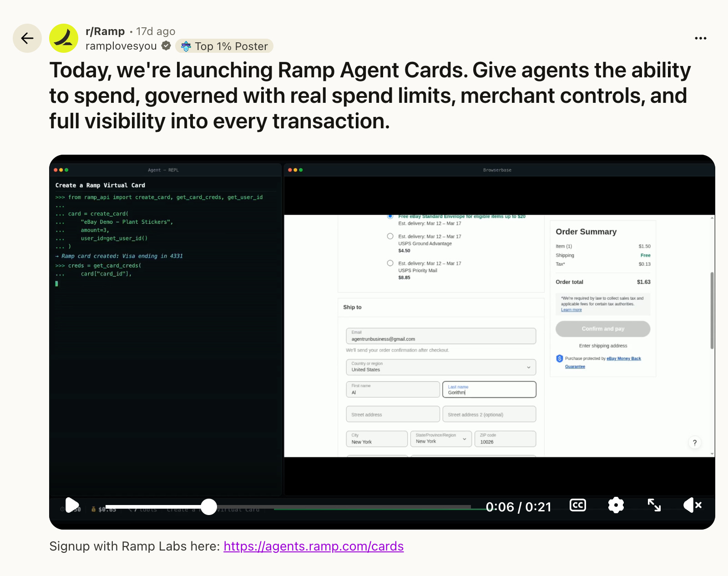Click the video time 0:06 / 0:21
The image size is (728, 576).
[518, 507]
